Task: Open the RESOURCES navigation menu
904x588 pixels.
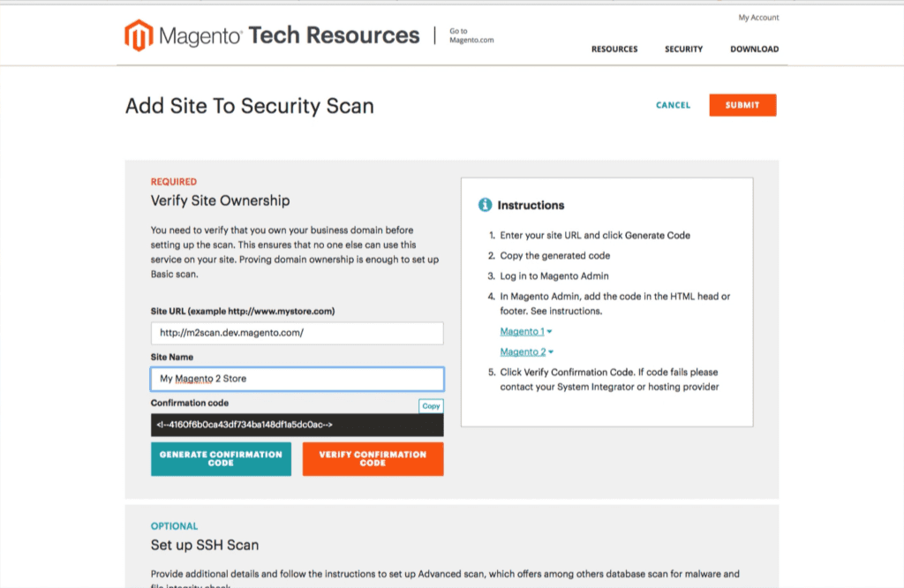Action: [x=614, y=49]
